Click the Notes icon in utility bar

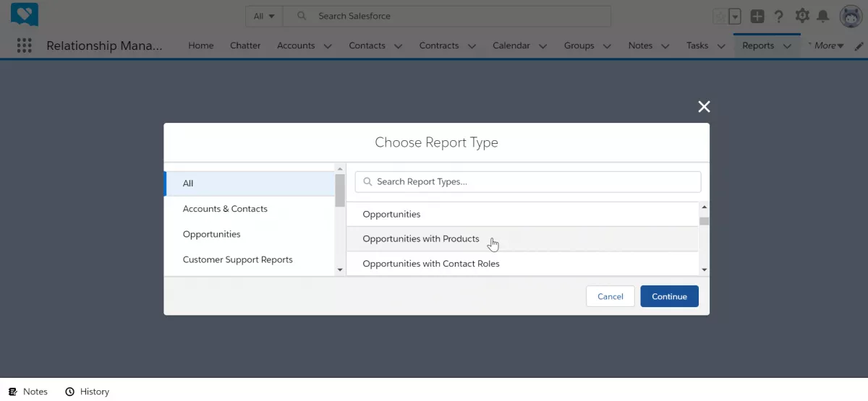pyautogui.click(x=12, y=392)
